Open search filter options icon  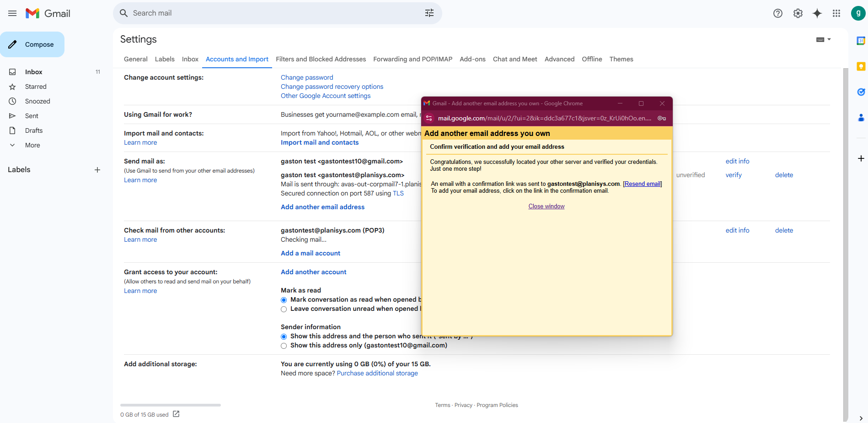[429, 13]
